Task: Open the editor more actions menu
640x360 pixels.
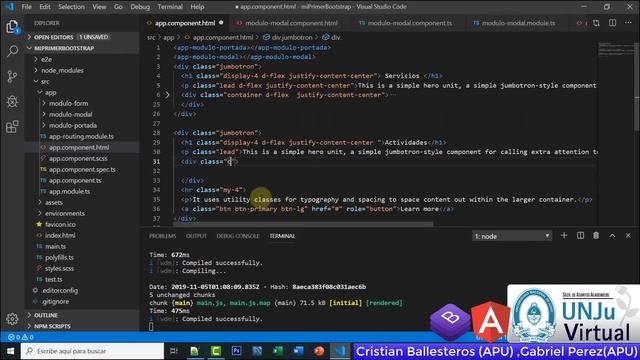Action: [628, 23]
